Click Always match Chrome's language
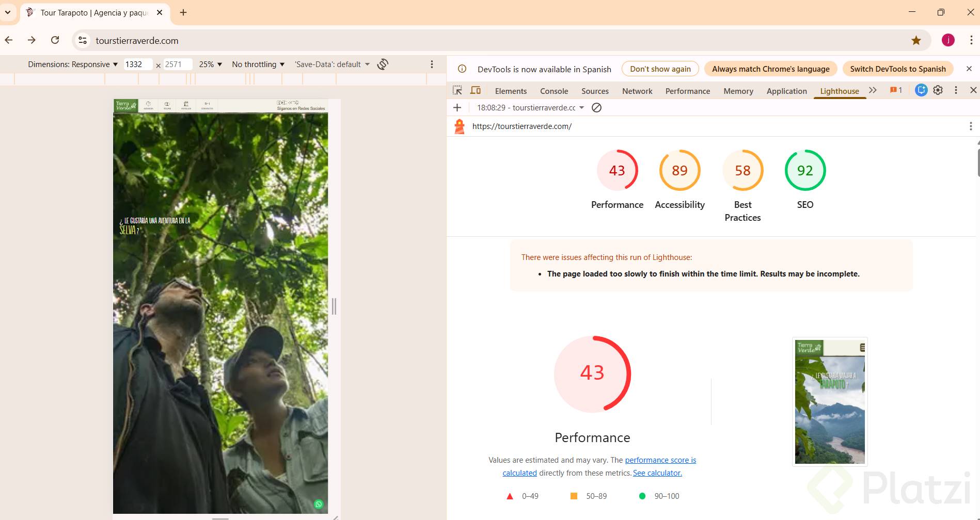The image size is (980, 520). click(771, 69)
